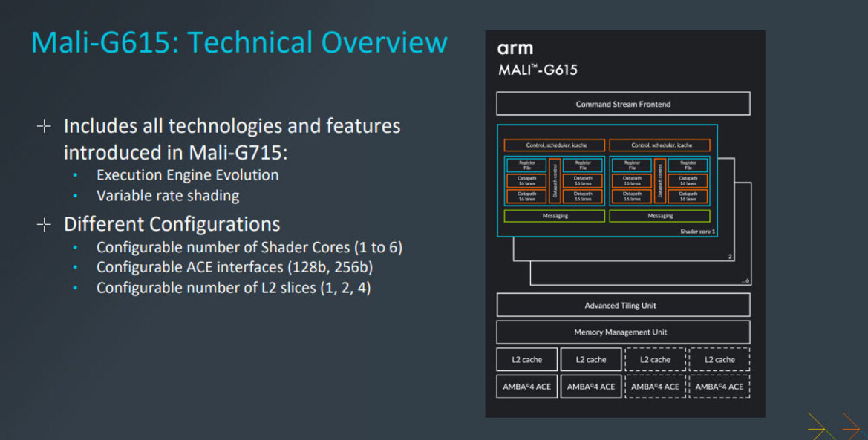
Task: Select the leftmost solid L2 cache box
Action: point(527,359)
